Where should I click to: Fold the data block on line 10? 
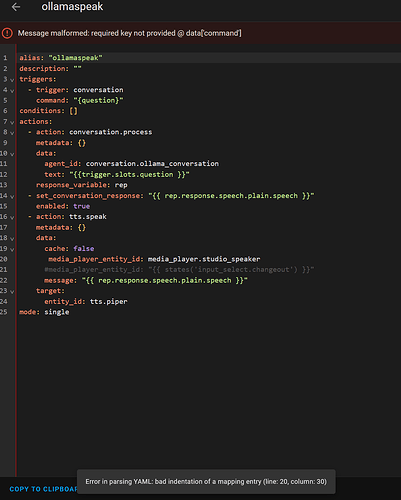click(12, 154)
